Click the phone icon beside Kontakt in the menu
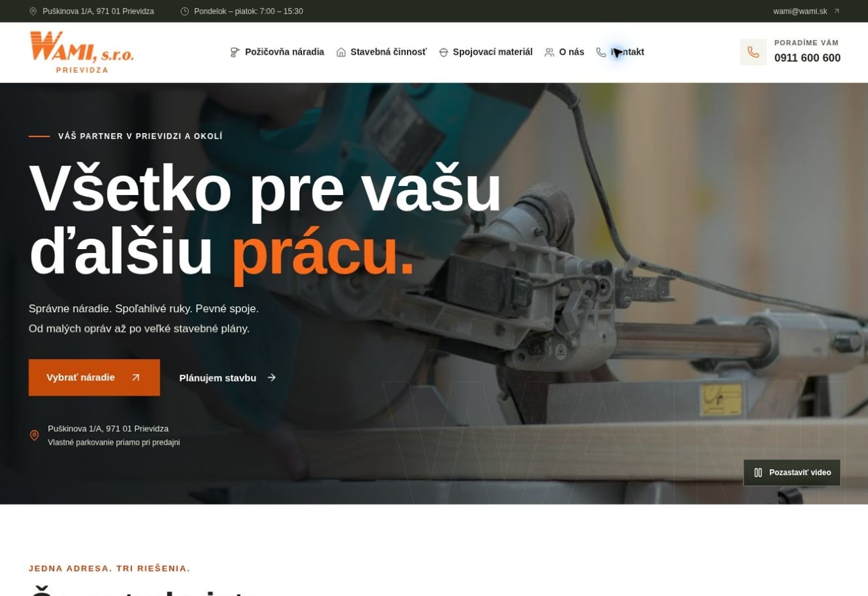This screenshot has height=596, width=868. 601,52
